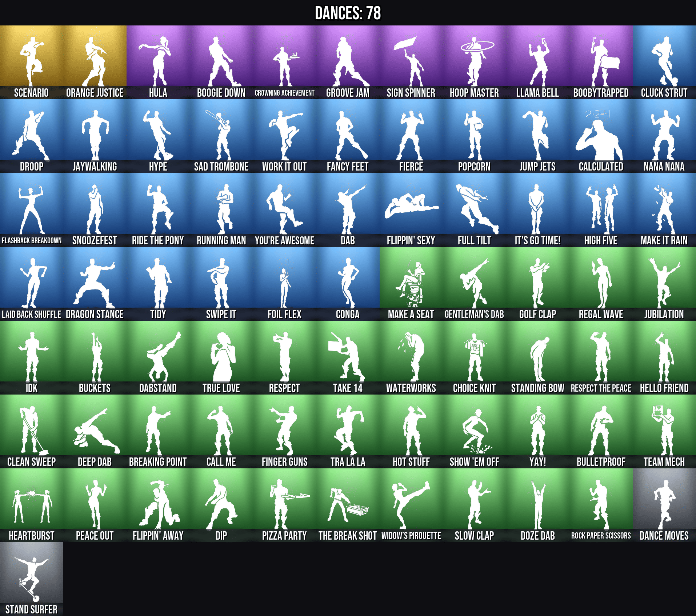The image size is (696, 616).
Task: Select the Dabstand emote tile
Action: pyautogui.click(x=158, y=357)
